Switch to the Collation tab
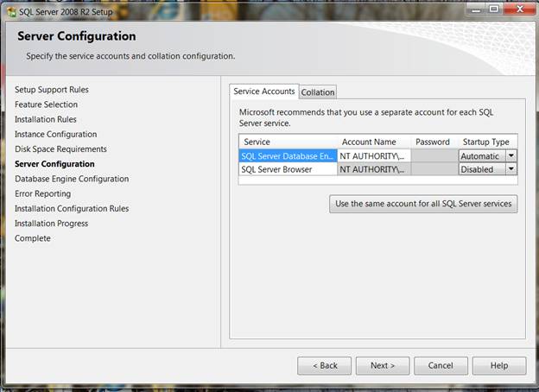The image size is (539, 392). (318, 92)
